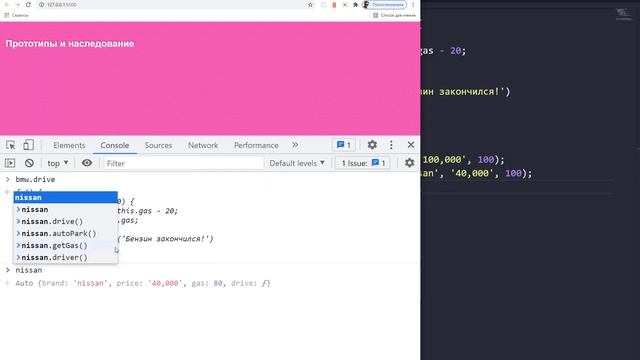The image size is (640, 360).
Task: Open the Chrome three-dot menu
Action: (413, 5)
